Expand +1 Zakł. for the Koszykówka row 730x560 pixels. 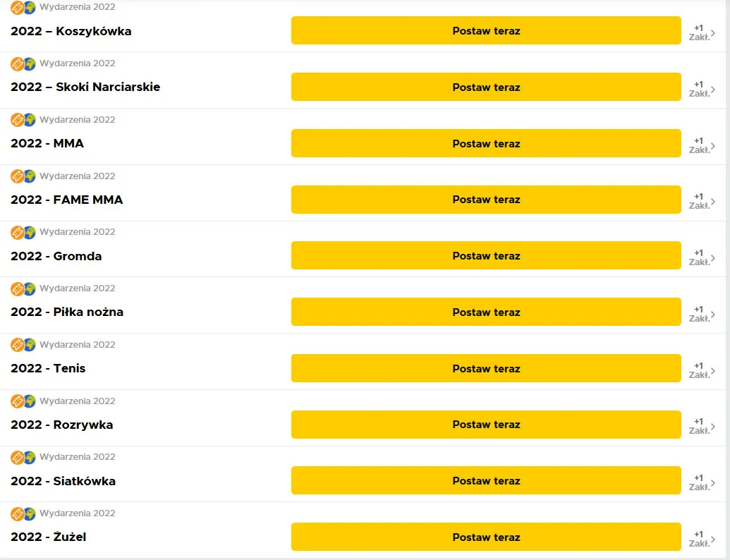tap(702, 32)
